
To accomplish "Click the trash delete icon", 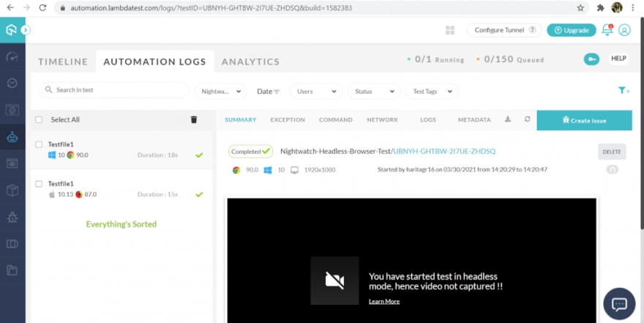I will pyautogui.click(x=194, y=119).
